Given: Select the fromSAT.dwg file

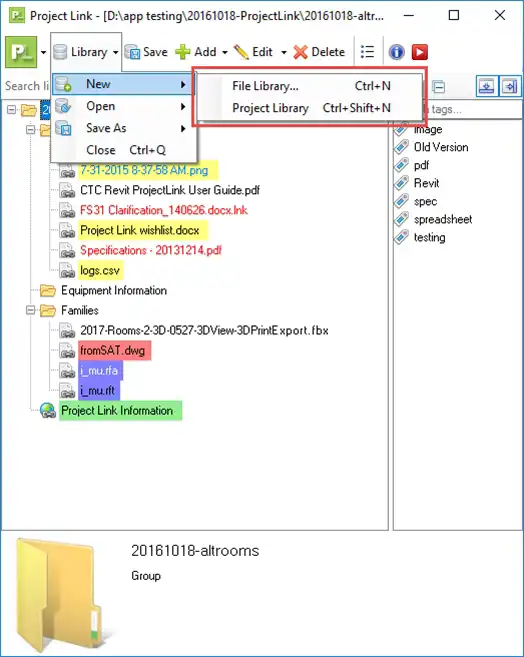Looking at the screenshot, I should point(114,351).
